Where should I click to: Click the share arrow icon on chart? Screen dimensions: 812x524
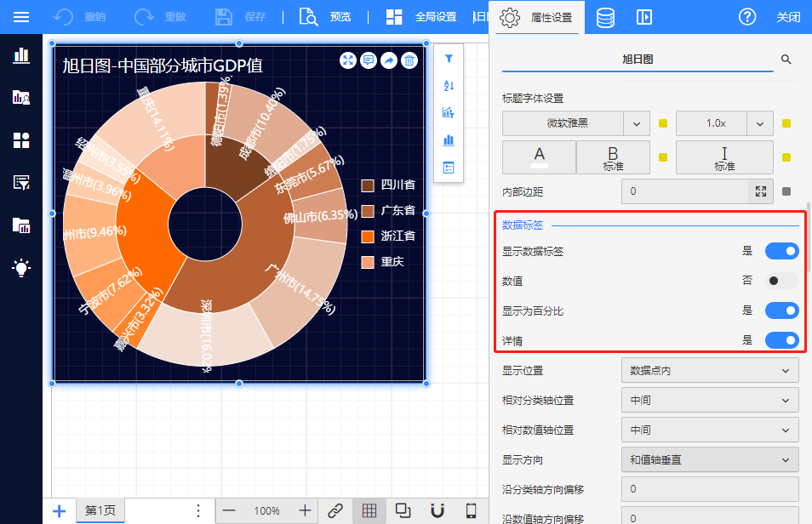click(x=389, y=60)
